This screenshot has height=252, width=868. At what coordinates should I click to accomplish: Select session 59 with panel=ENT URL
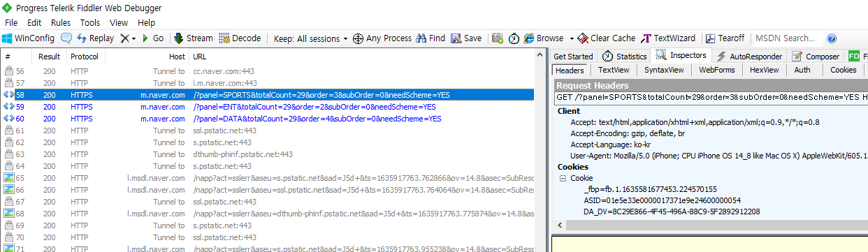tap(268, 107)
